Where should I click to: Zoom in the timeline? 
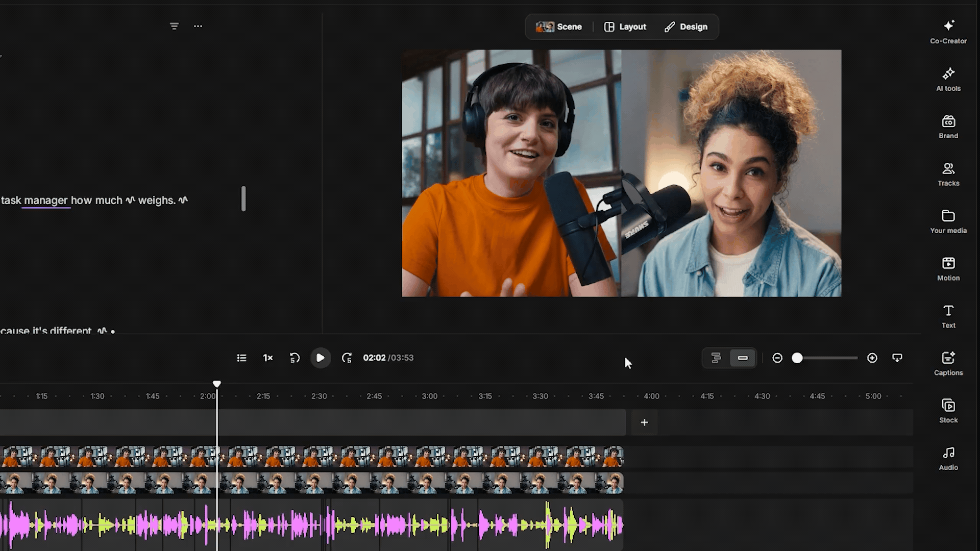coord(872,358)
